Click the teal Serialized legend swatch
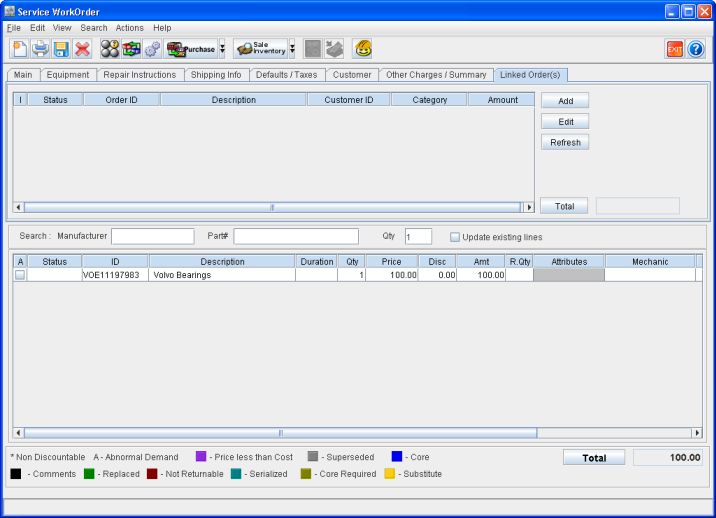The height and width of the screenshot is (518, 716). (236, 474)
